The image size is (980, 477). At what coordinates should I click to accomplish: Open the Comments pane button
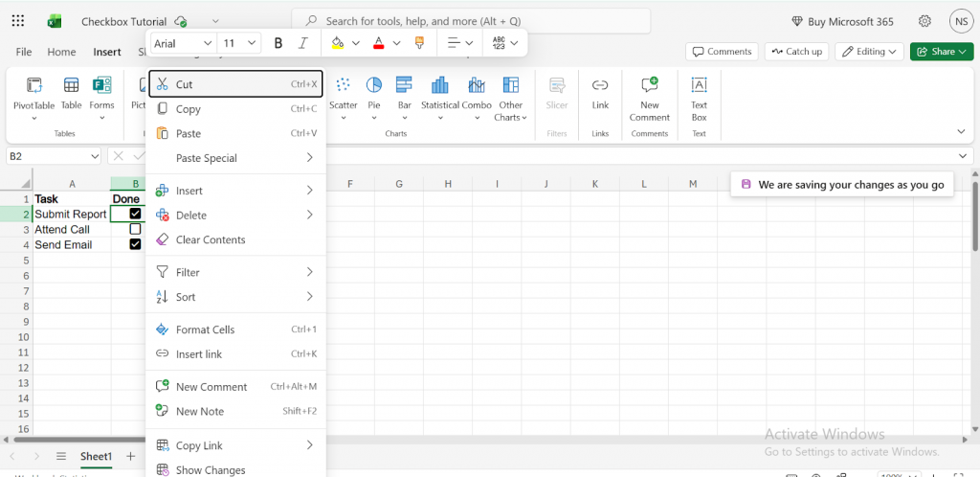tap(722, 52)
